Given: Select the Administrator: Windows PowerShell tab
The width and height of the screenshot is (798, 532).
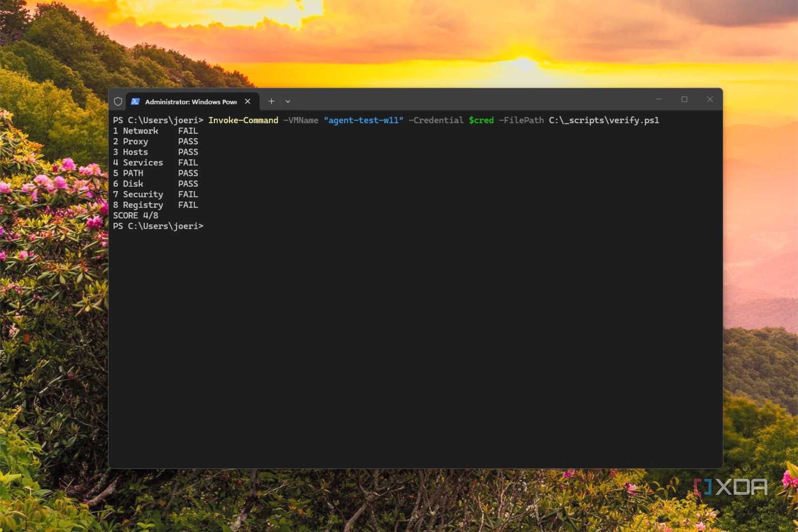Looking at the screenshot, I should pyautogui.click(x=192, y=102).
